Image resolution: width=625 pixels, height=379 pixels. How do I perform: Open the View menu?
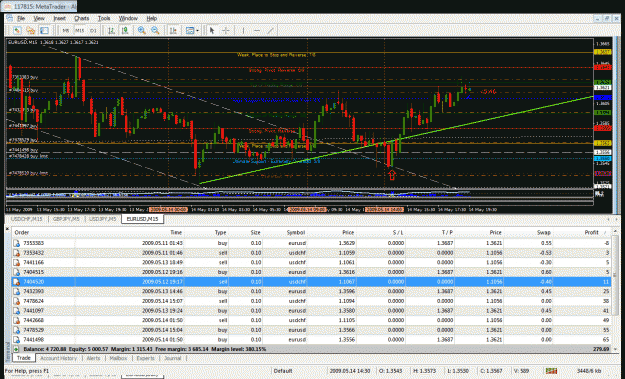click(39, 18)
